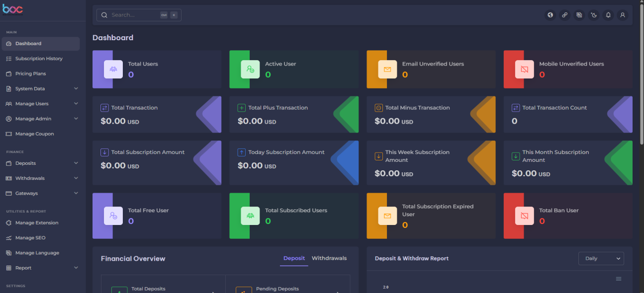Open the language translate icon
Image resolution: width=644 pixels, height=293 pixels.
tap(579, 15)
